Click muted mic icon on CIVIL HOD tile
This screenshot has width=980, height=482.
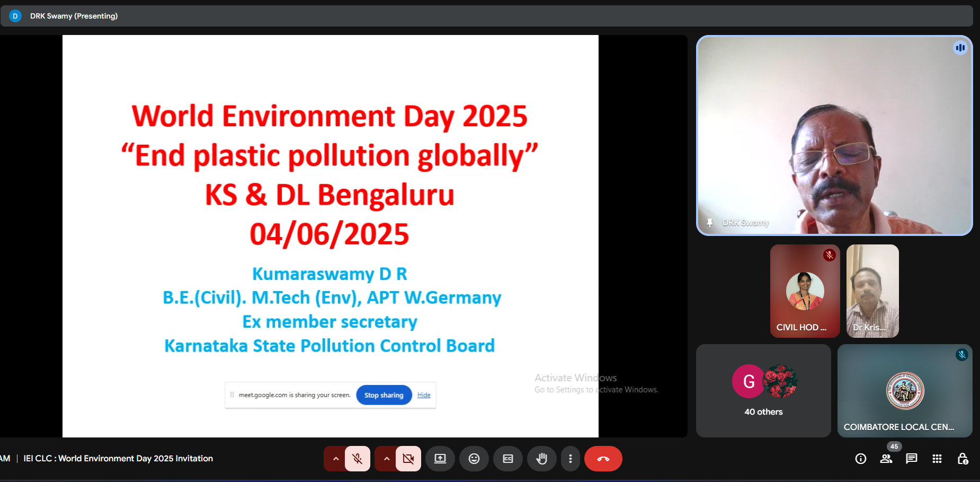coord(830,255)
